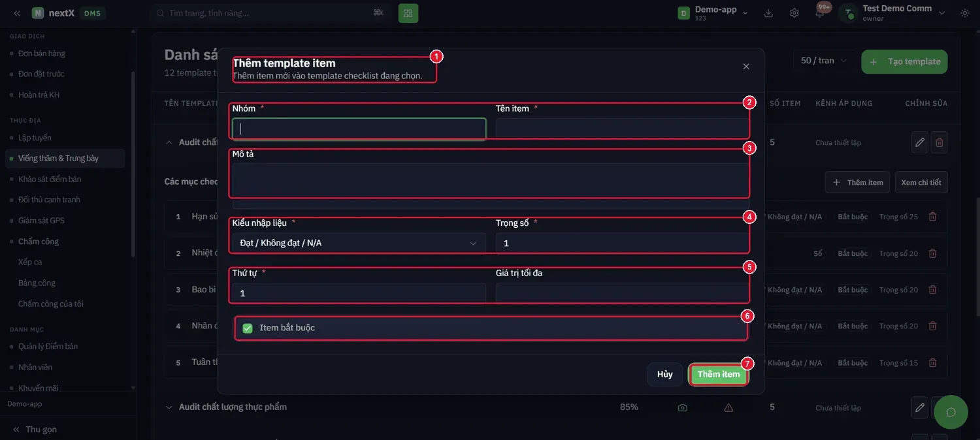Delete checklist item 2 with its trash icon

click(x=933, y=253)
